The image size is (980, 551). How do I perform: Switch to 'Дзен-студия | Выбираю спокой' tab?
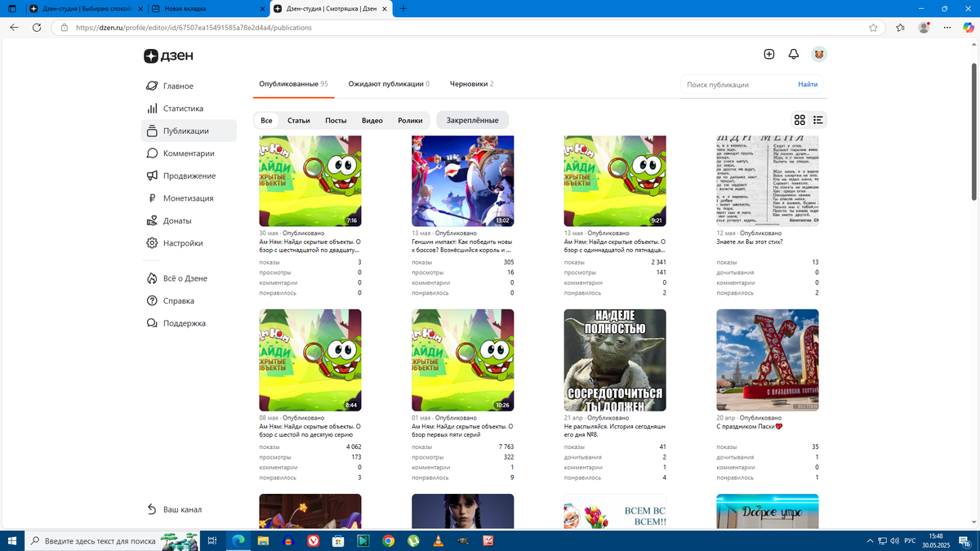86,8
